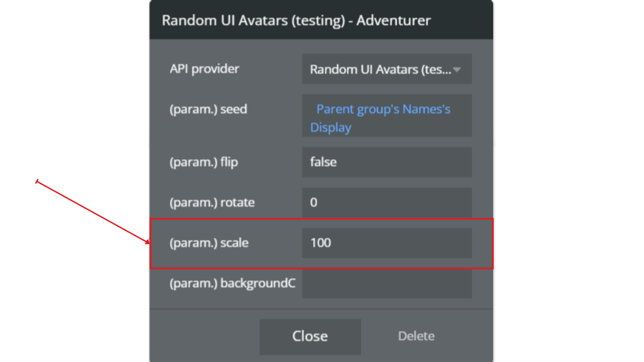This screenshot has width=644, height=362.
Task: Open the API provider dropdown
Action: pos(380,69)
